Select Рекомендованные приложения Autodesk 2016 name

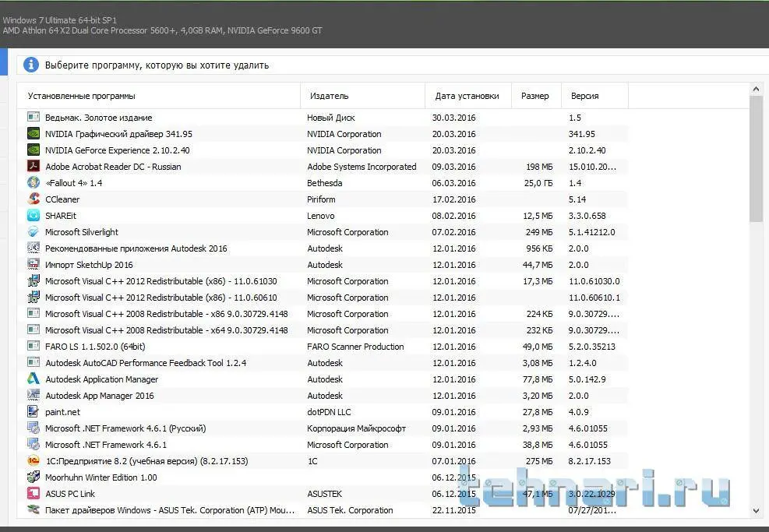[136, 248]
